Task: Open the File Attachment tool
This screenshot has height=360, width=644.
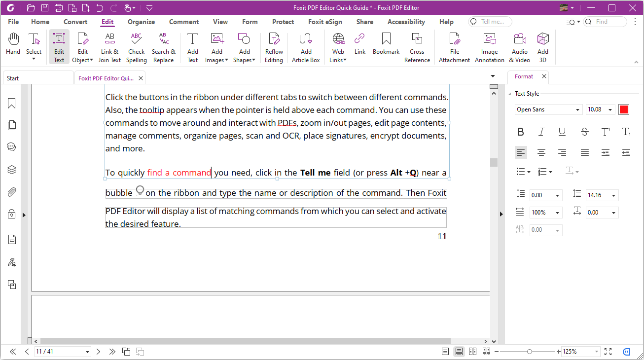Action: point(454,46)
